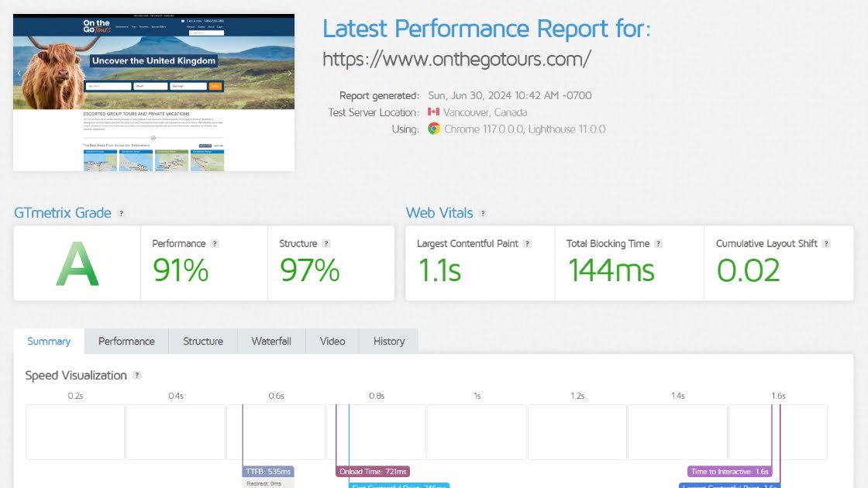This screenshot has height=488, width=868.
Task: Click the Chrome browser icon
Action: (x=434, y=129)
